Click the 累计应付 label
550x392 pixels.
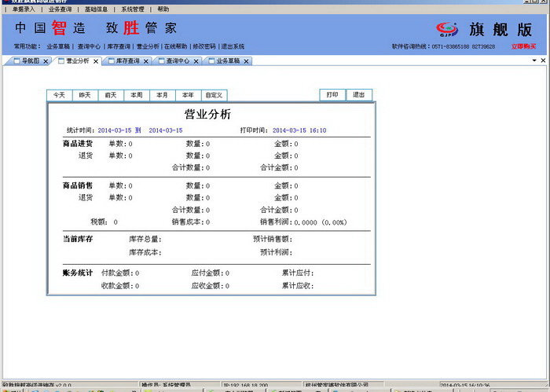click(298, 273)
